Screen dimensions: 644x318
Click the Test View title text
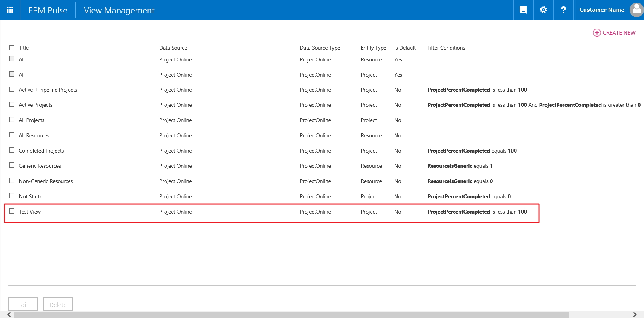(30, 212)
